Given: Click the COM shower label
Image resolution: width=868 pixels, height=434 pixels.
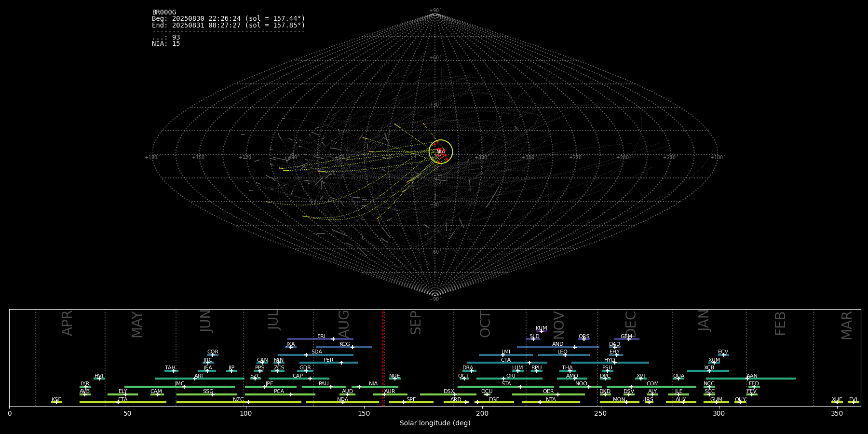Looking at the screenshot, I should click(x=652, y=384).
